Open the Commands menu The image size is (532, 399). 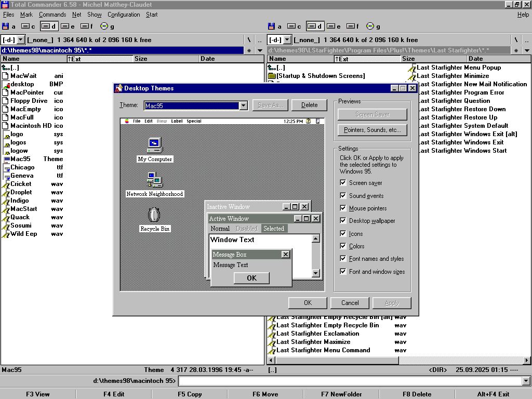tap(52, 15)
